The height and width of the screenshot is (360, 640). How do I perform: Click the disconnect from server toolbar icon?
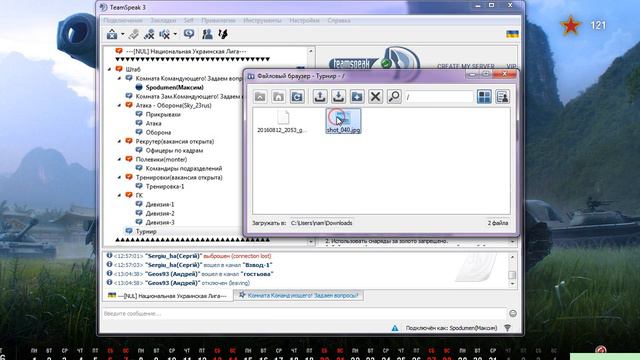point(134,34)
